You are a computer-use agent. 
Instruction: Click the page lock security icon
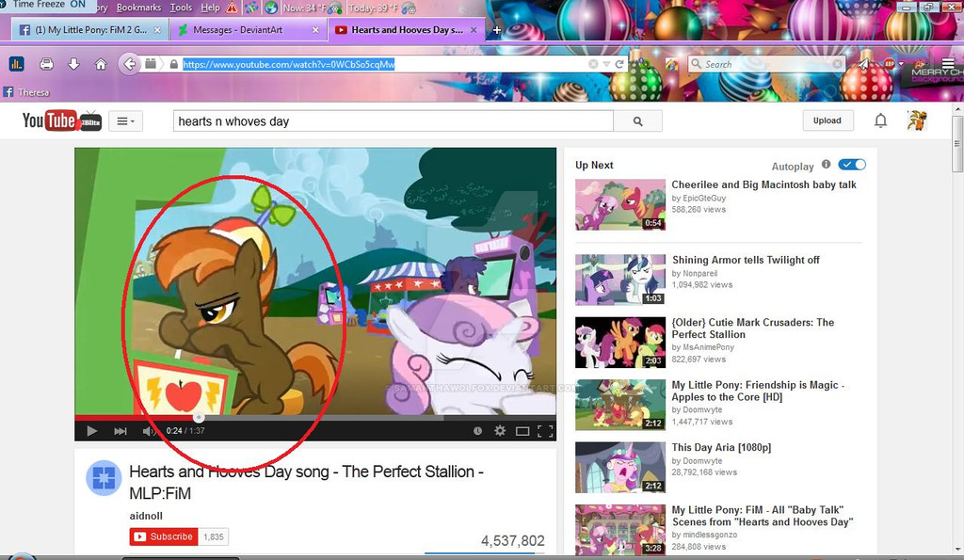[x=174, y=64]
